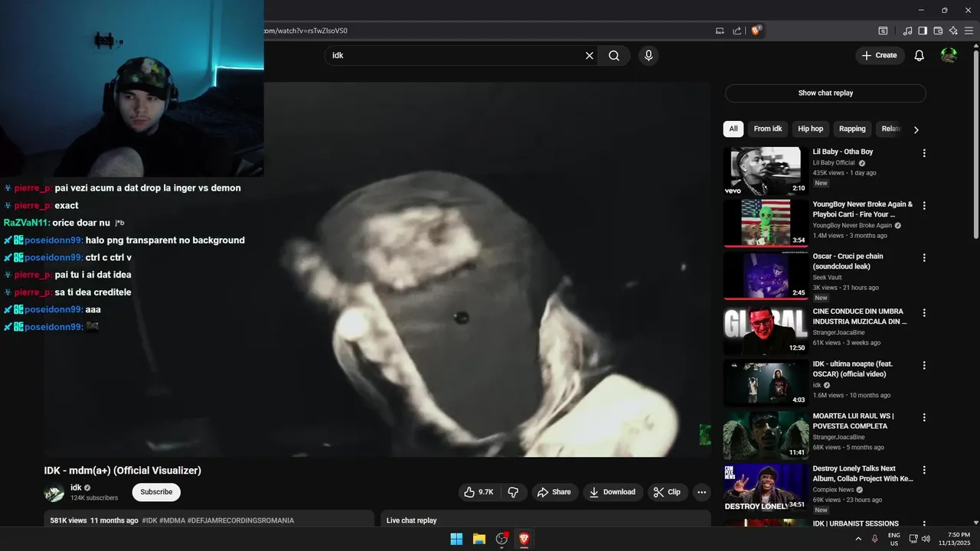Click the Create button
Image resolution: width=980 pixels, height=551 pixels.
pyautogui.click(x=880, y=55)
